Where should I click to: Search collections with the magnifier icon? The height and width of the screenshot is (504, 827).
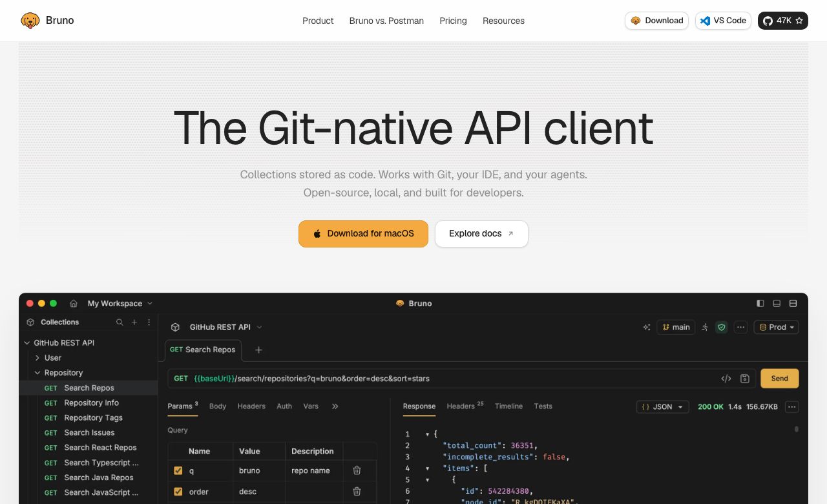pyautogui.click(x=120, y=322)
